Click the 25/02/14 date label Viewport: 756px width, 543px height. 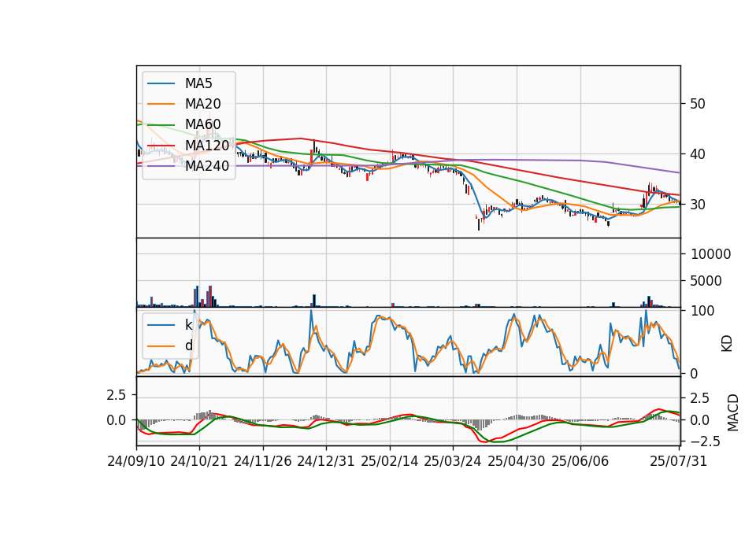pos(390,461)
